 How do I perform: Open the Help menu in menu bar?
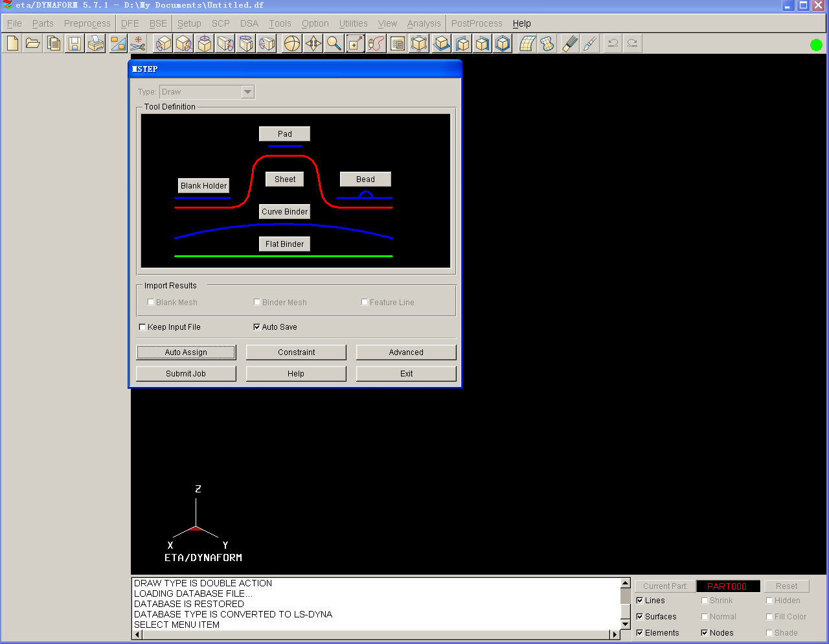[522, 23]
